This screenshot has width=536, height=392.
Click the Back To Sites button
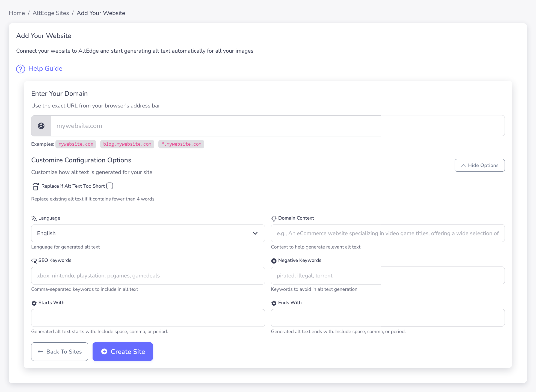click(x=60, y=352)
